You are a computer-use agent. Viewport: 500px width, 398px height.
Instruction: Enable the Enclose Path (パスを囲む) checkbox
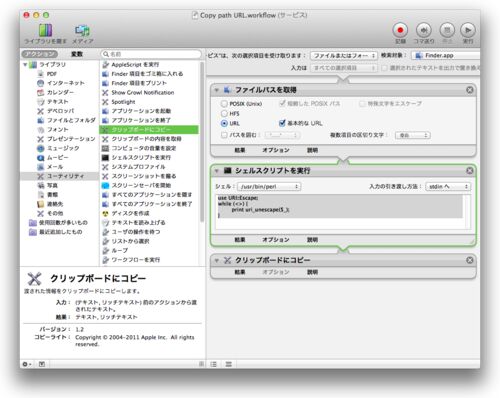[x=224, y=135]
